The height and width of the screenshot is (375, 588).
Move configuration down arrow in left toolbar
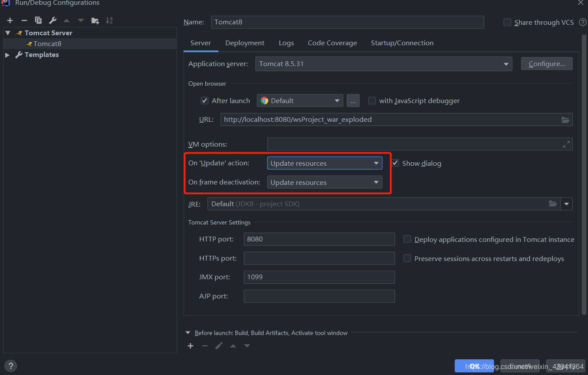81,20
